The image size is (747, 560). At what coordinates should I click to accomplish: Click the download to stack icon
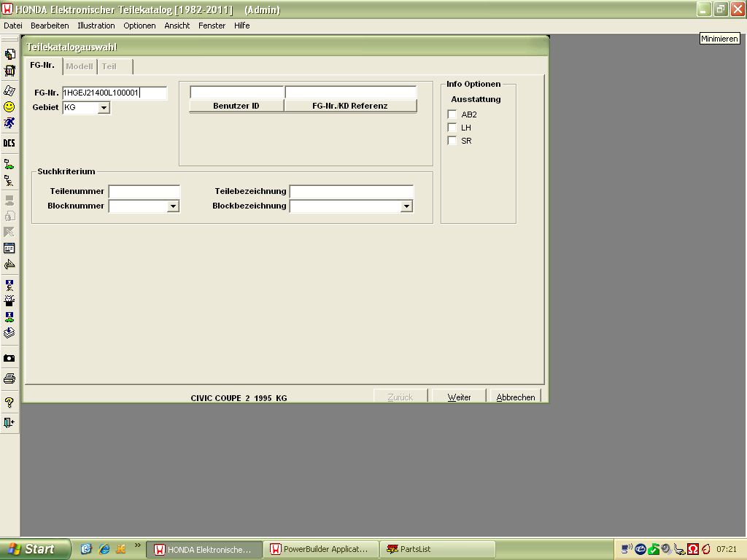(x=9, y=333)
